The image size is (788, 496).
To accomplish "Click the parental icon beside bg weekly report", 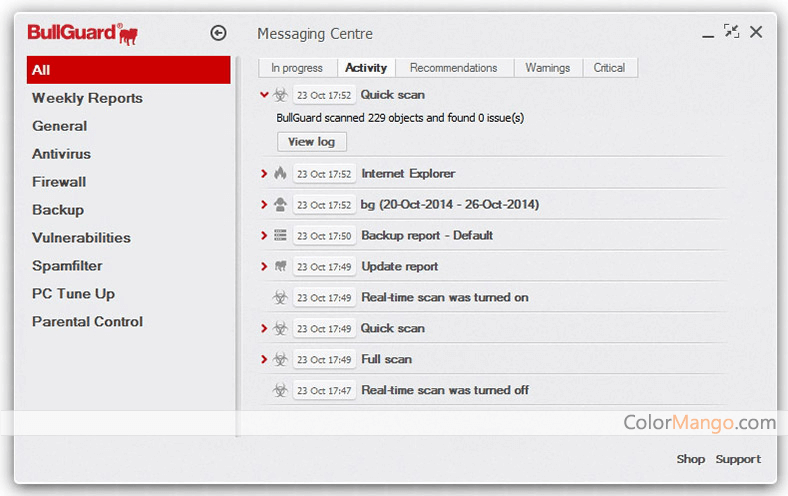I will (280, 204).
